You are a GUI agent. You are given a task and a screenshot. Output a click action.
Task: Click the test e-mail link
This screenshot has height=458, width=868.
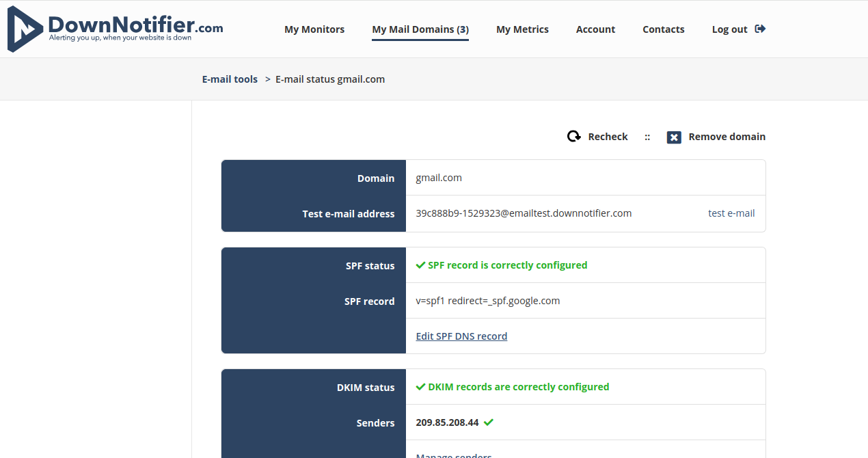(731, 213)
